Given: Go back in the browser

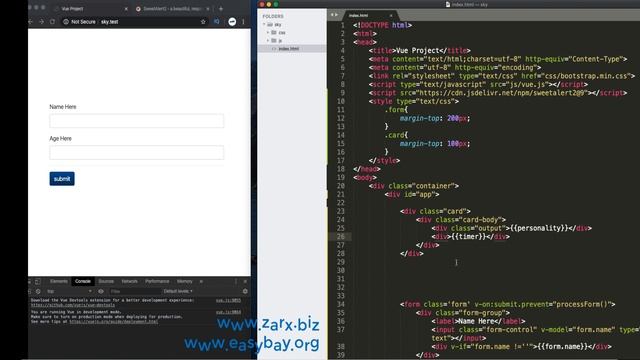Looking at the screenshot, I should pos(31,22).
